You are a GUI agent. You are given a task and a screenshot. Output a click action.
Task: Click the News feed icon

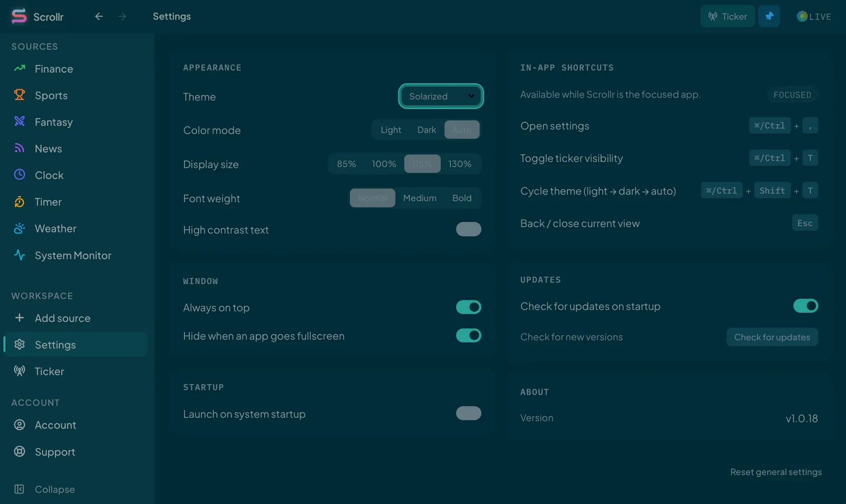20,148
